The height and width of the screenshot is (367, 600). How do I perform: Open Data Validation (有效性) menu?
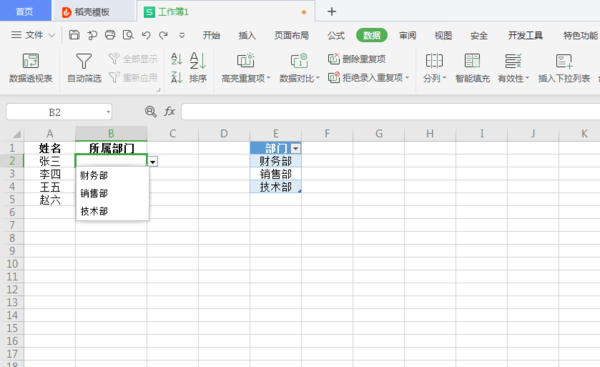click(513, 68)
